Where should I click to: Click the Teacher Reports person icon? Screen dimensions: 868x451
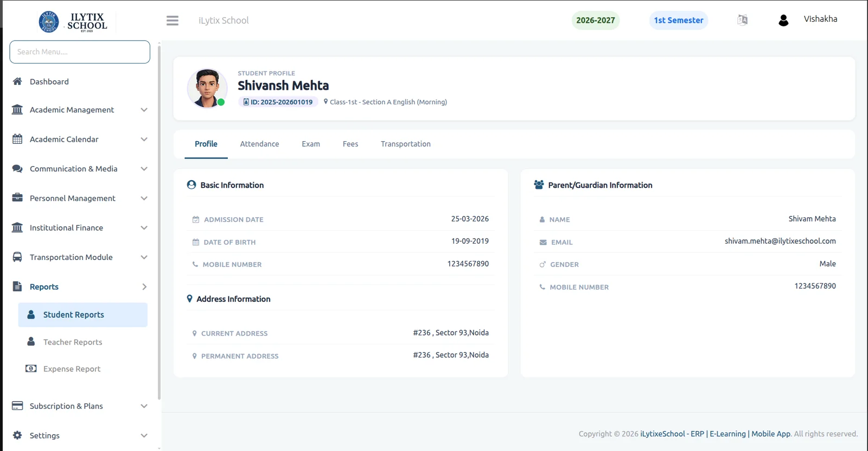pyautogui.click(x=31, y=342)
